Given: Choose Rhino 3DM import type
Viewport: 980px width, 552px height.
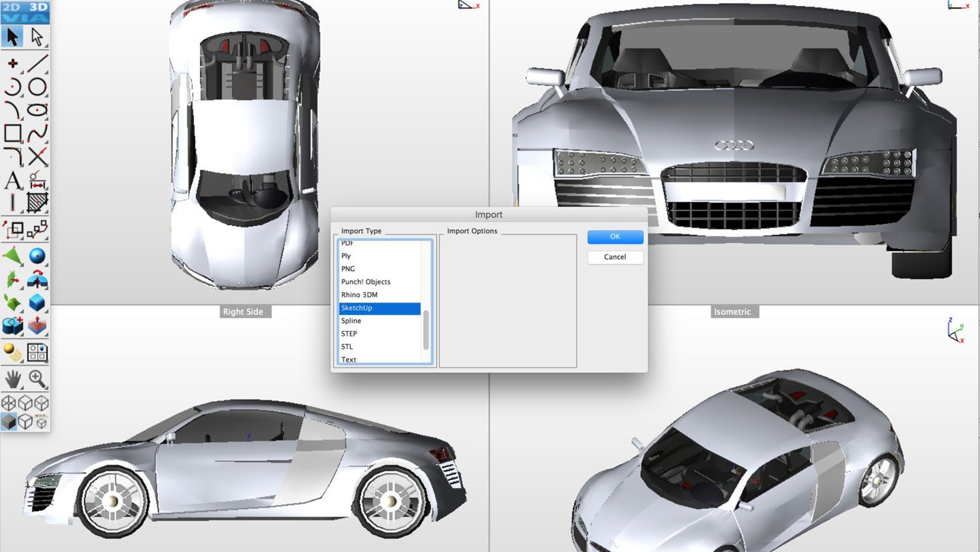Looking at the screenshot, I should click(380, 295).
